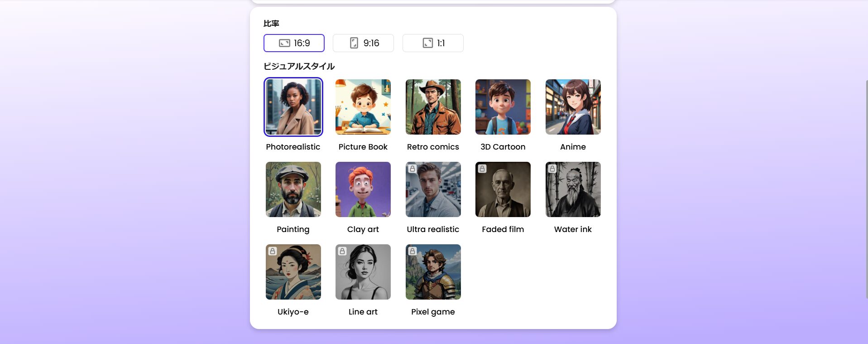Switch to the 1:1 square ratio
The height and width of the screenshot is (344, 868).
coord(433,43)
